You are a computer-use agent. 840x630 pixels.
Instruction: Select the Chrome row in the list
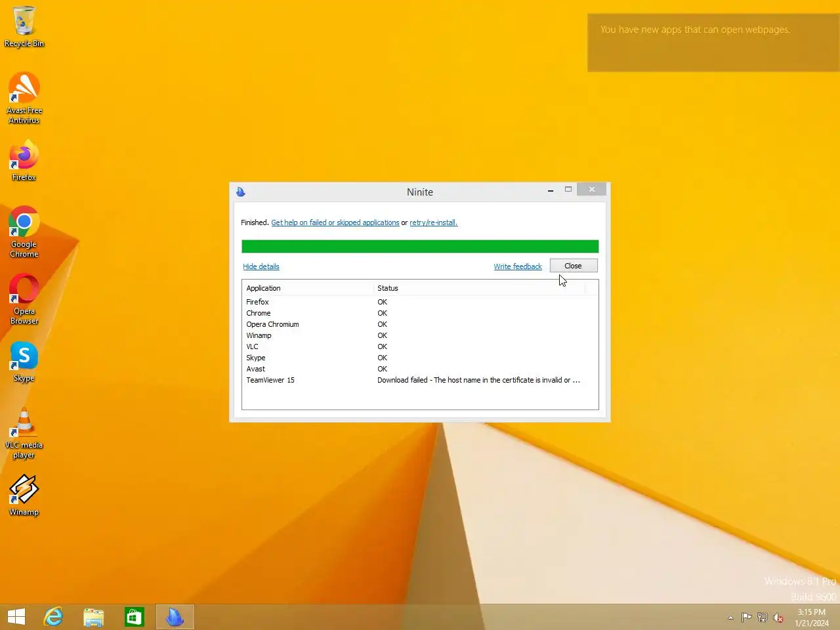[420, 313]
